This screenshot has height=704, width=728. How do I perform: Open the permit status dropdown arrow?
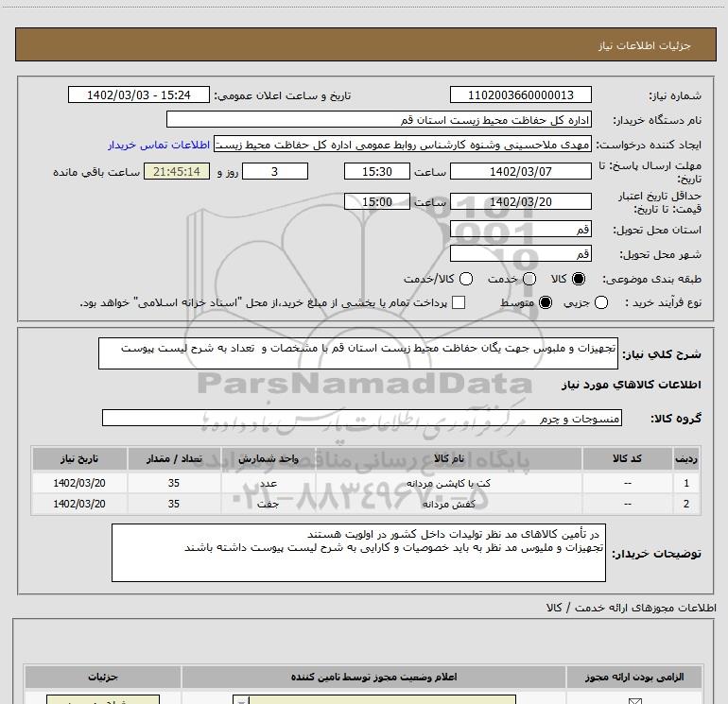pos(241,700)
